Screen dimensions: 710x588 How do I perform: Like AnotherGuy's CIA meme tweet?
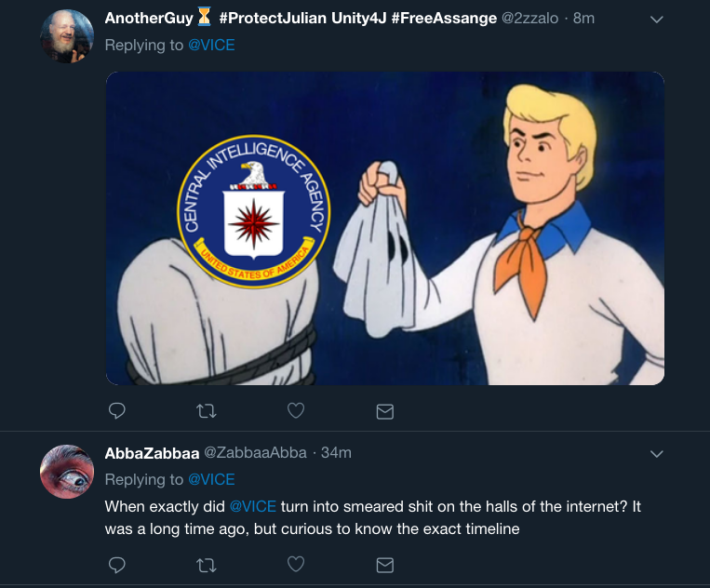point(295,410)
